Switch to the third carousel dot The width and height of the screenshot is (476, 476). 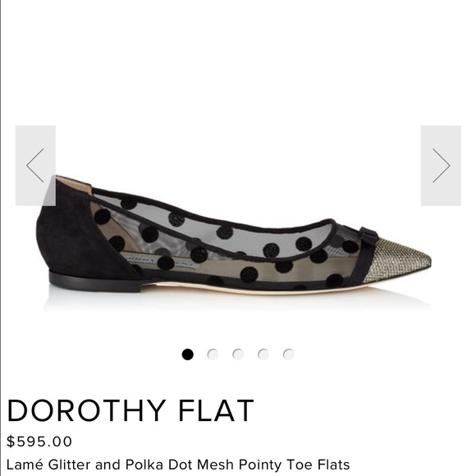click(x=238, y=355)
